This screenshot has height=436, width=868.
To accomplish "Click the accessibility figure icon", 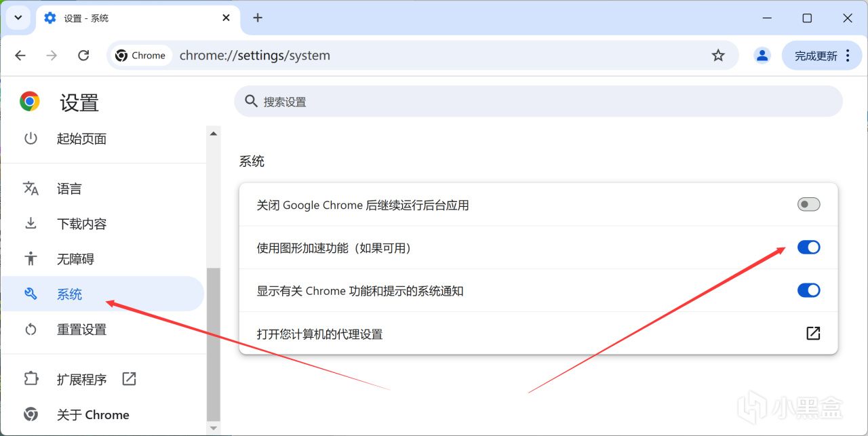I will [31, 259].
